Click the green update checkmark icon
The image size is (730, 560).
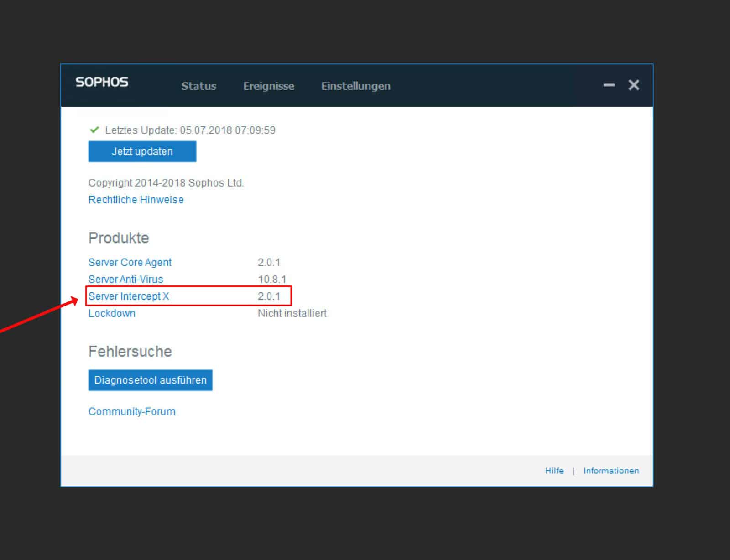(x=94, y=130)
